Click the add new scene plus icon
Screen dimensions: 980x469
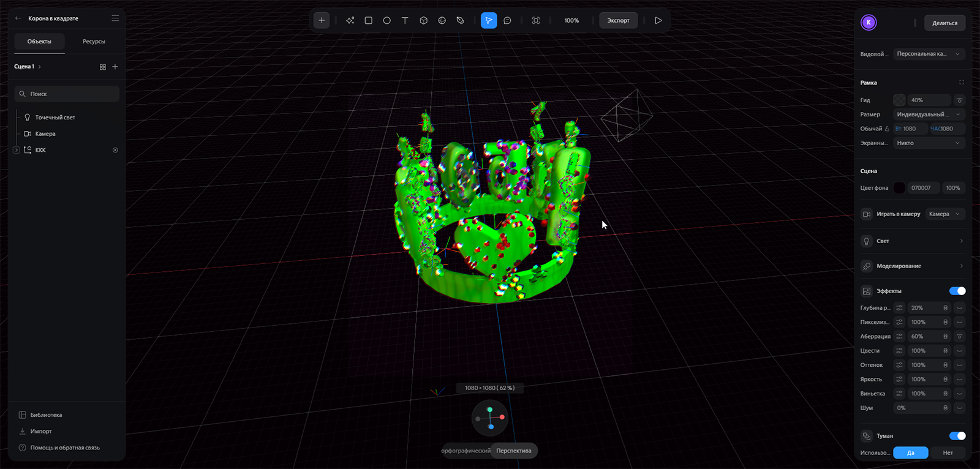(115, 67)
